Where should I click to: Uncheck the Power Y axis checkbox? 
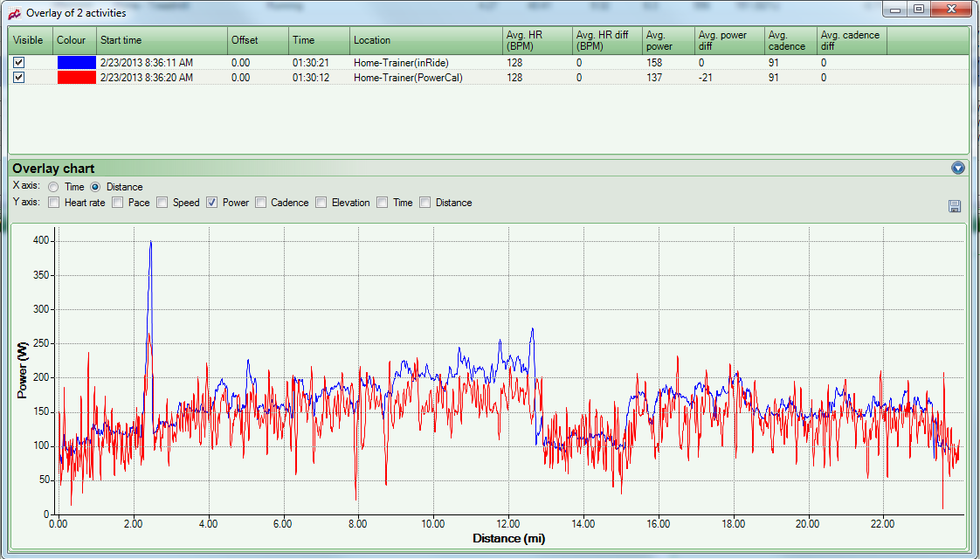coord(211,203)
